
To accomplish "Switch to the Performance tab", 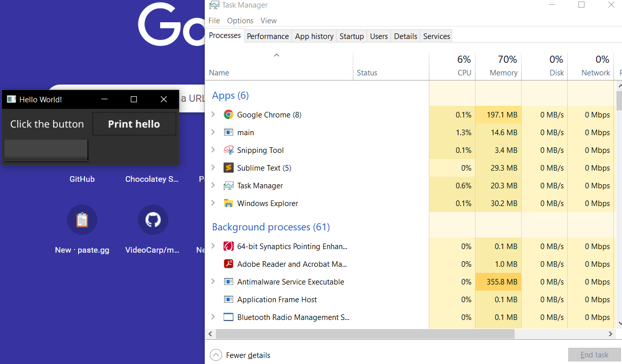I will click(268, 36).
